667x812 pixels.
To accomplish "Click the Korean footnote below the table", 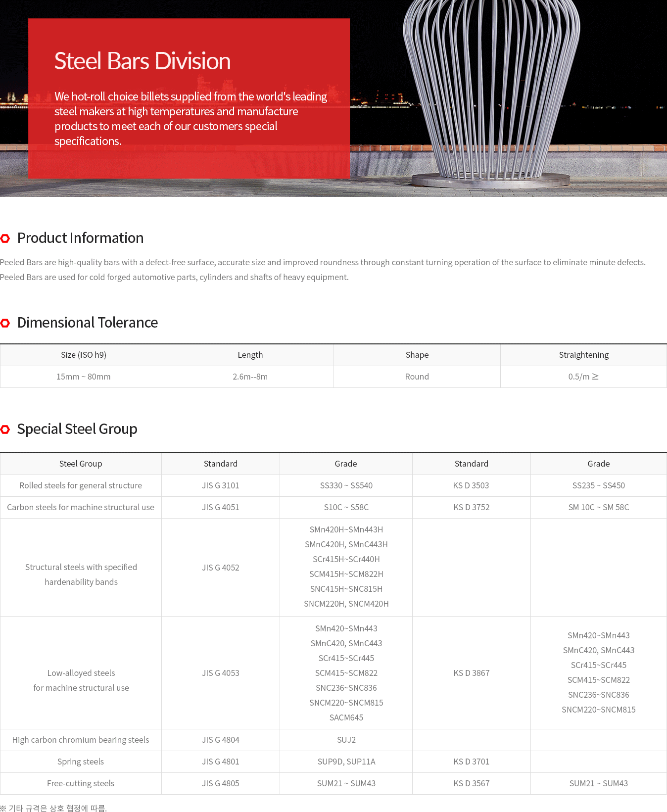I will pos(53,808).
